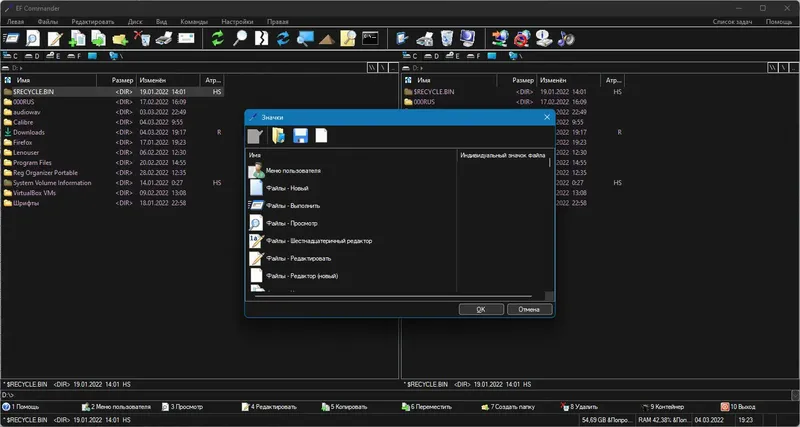The height and width of the screenshot is (427, 800).
Task: Select the Downloads folder in the left panel
Action: [29, 132]
